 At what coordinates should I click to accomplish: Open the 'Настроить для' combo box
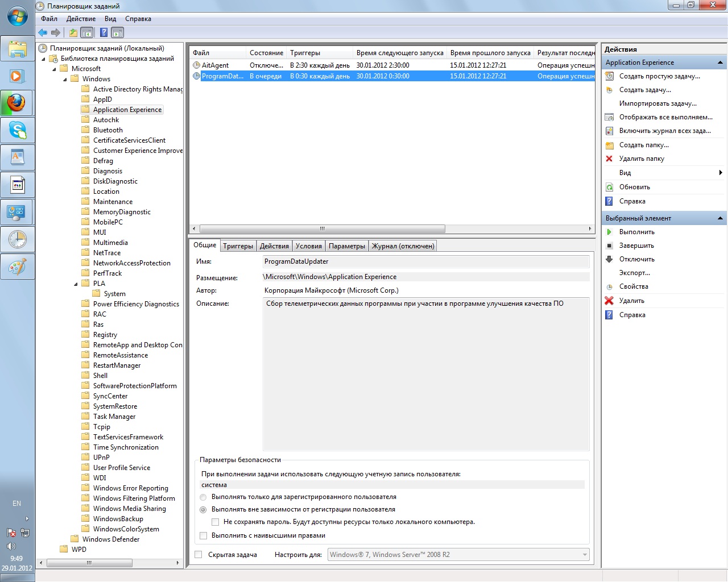point(459,555)
